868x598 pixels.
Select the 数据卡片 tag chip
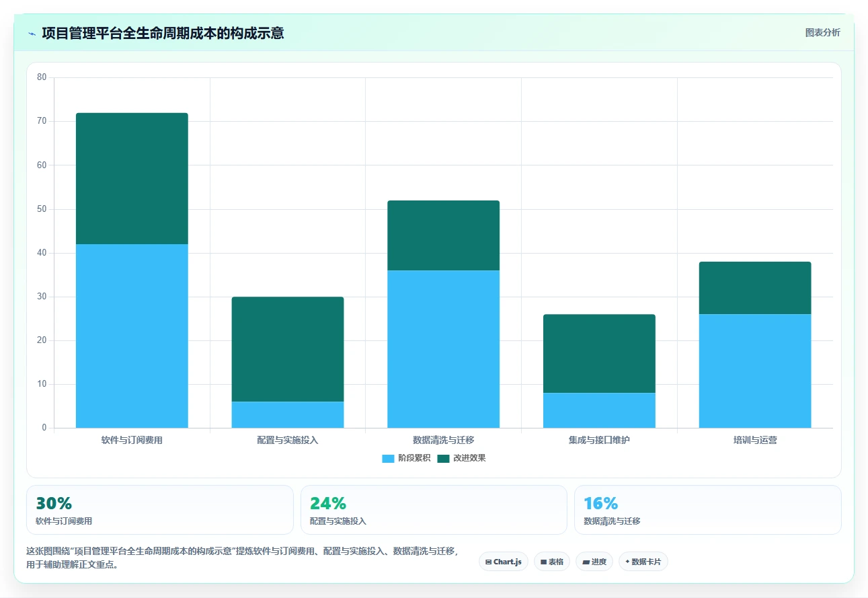643,562
